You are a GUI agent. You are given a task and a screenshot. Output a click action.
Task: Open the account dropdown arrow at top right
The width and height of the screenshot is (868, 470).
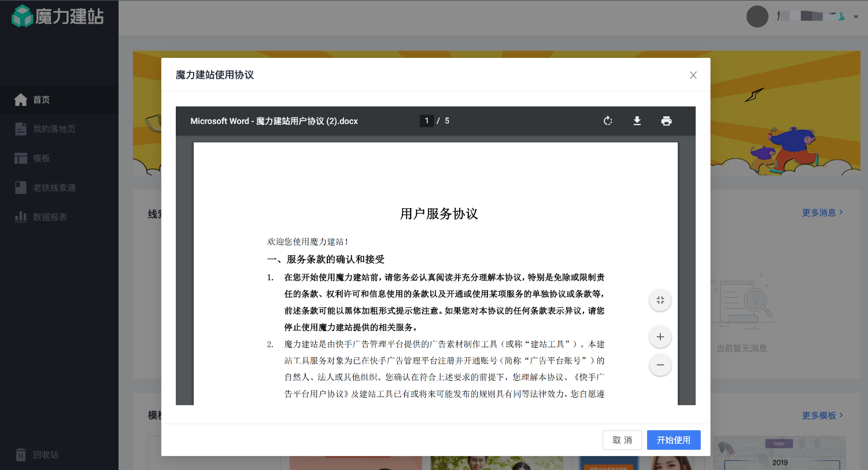point(856,17)
